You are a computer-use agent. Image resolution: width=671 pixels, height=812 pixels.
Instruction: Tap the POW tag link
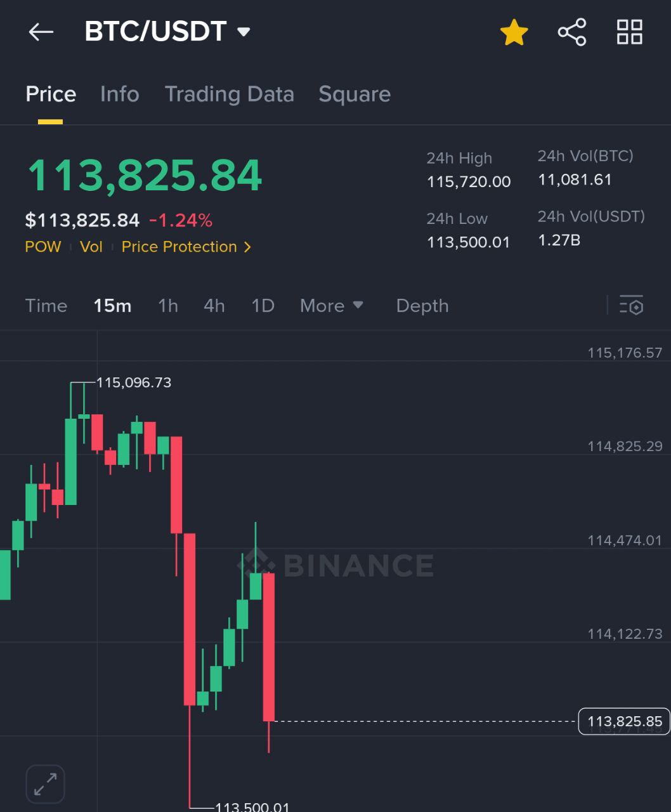pos(43,247)
